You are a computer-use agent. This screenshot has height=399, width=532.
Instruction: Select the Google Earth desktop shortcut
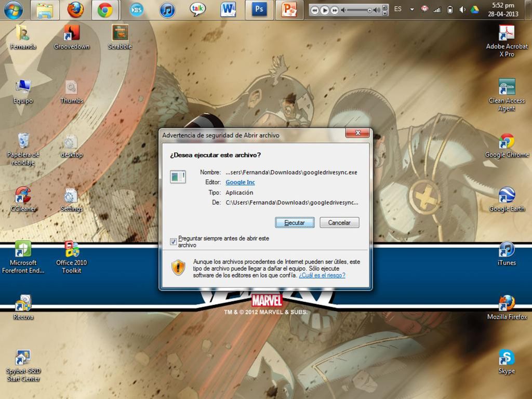[507, 199]
